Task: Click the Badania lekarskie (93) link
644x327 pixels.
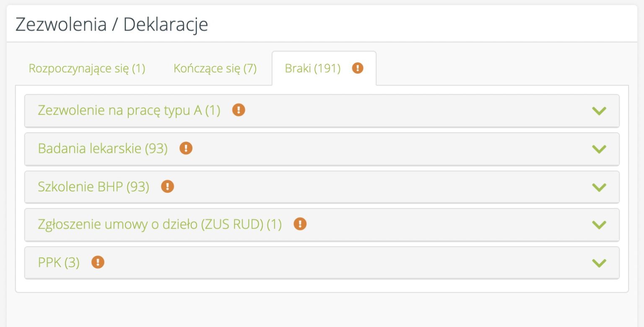Action: click(103, 149)
